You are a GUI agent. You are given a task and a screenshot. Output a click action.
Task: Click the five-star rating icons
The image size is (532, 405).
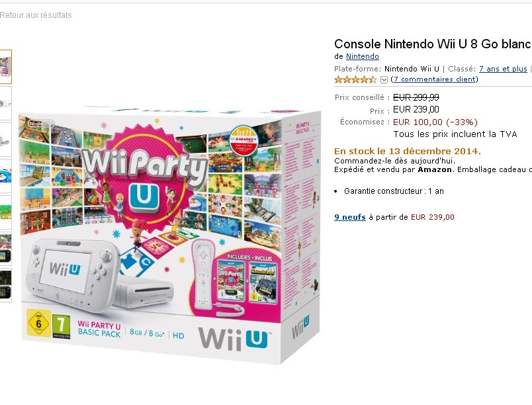pyautogui.click(x=355, y=79)
